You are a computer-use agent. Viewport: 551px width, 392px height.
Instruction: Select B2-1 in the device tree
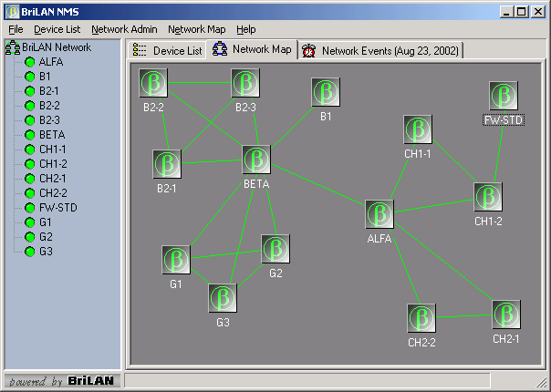(x=49, y=91)
